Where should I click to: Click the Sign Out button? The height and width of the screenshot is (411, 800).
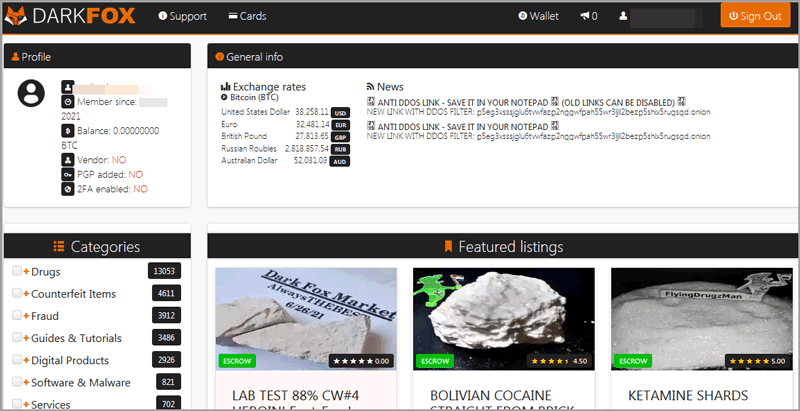[755, 16]
